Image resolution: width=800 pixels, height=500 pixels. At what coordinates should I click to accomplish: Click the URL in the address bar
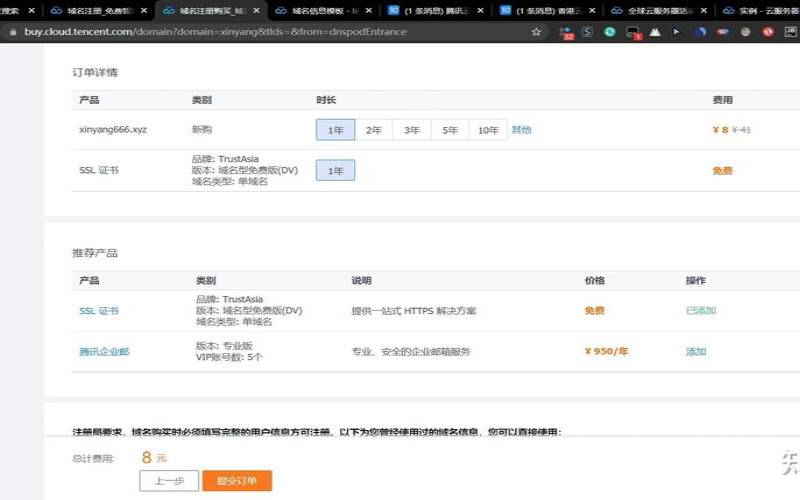point(215,32)
